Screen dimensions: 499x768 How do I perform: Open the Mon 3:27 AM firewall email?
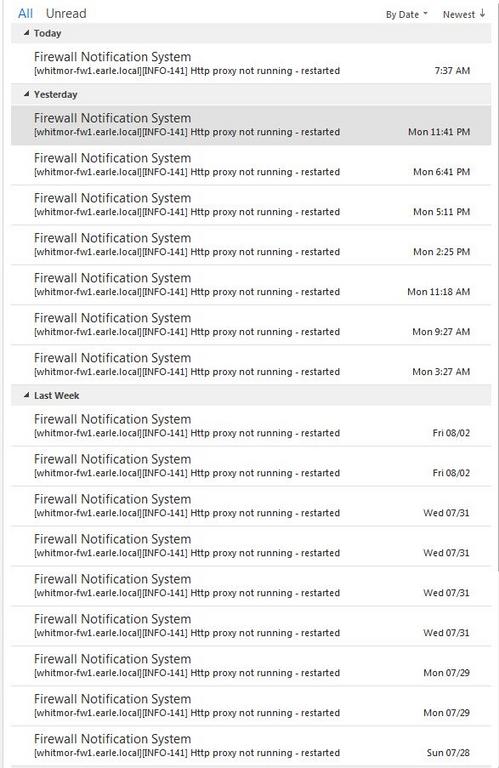[251, 365]
